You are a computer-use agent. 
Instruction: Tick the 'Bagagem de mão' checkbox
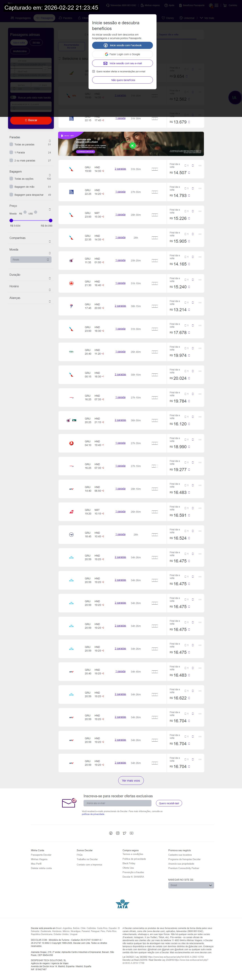[11, 187]
